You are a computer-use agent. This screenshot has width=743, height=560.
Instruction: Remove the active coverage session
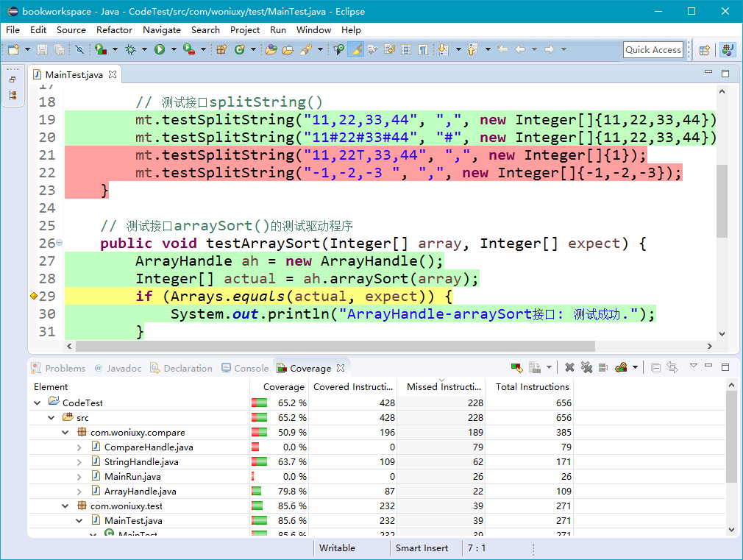pyautogui.click(x=569, y=367)
